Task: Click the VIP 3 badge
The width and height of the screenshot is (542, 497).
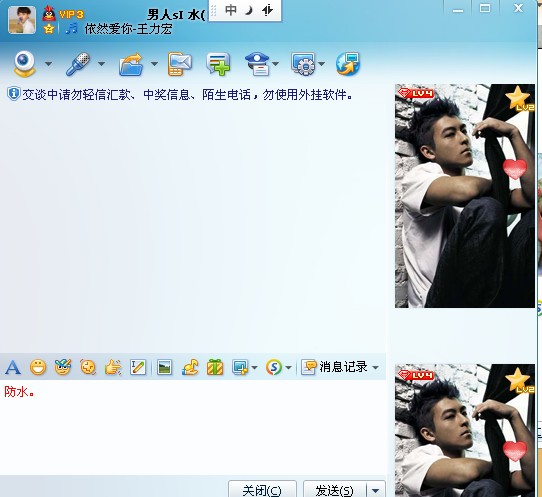Action: click(x=71, y=15)
